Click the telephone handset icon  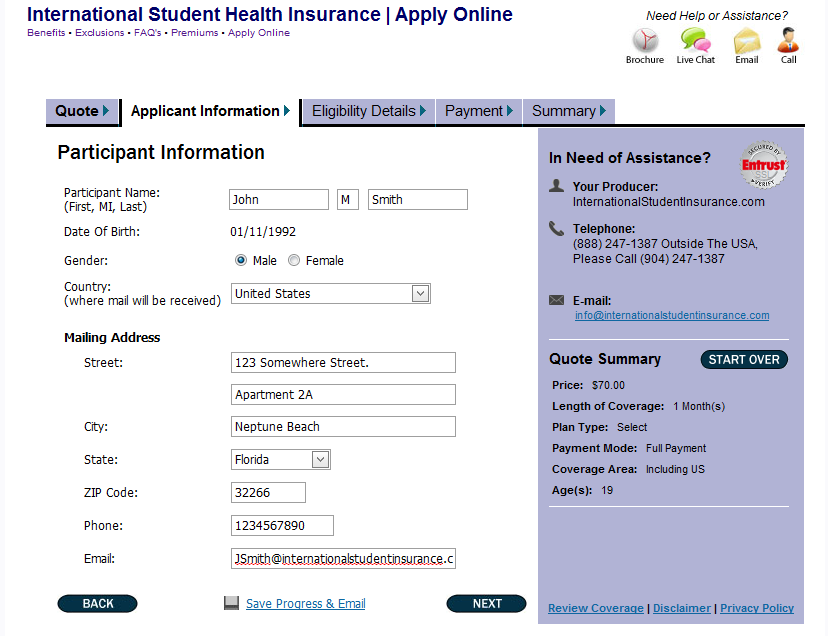pyautogui.click(x=556, y=229)
